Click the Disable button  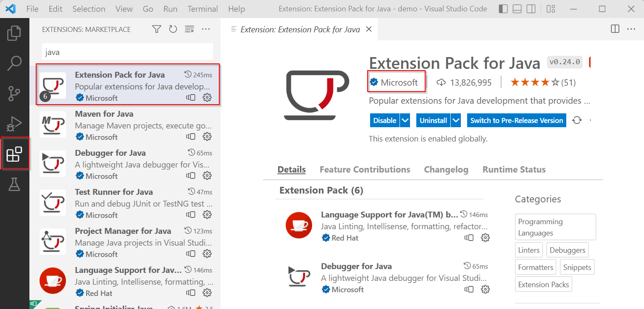(x=385, y=120)
